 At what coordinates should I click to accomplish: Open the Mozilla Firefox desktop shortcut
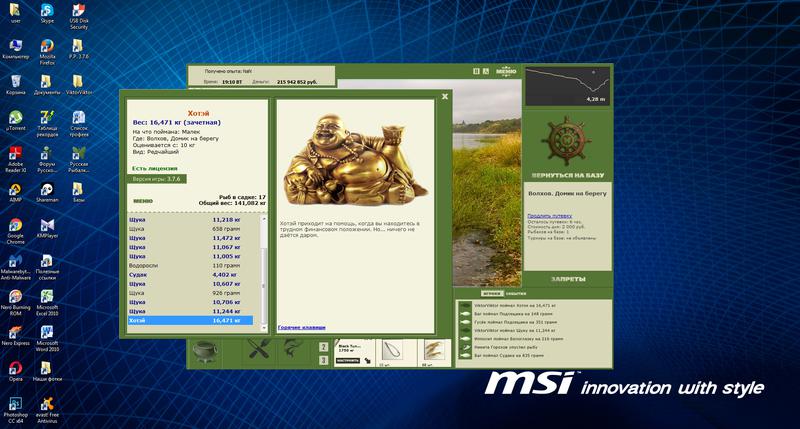(x=47, y=52)
